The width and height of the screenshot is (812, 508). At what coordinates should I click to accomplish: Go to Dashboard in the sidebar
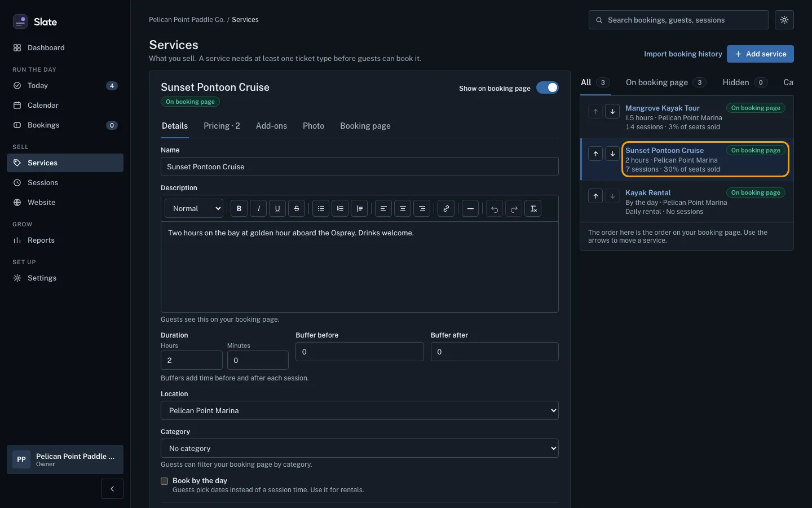point(65,48)
